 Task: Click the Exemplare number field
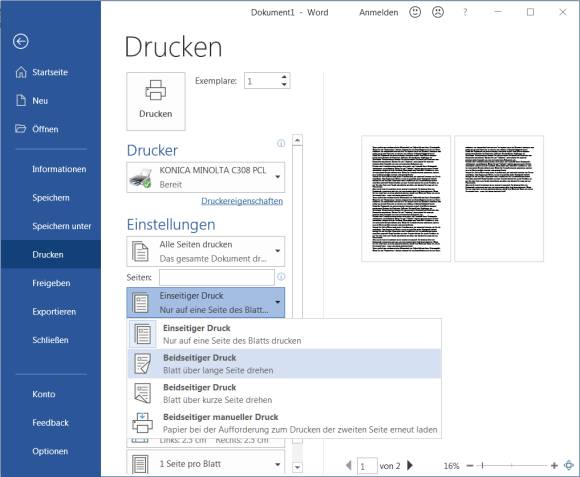[262, 81]
